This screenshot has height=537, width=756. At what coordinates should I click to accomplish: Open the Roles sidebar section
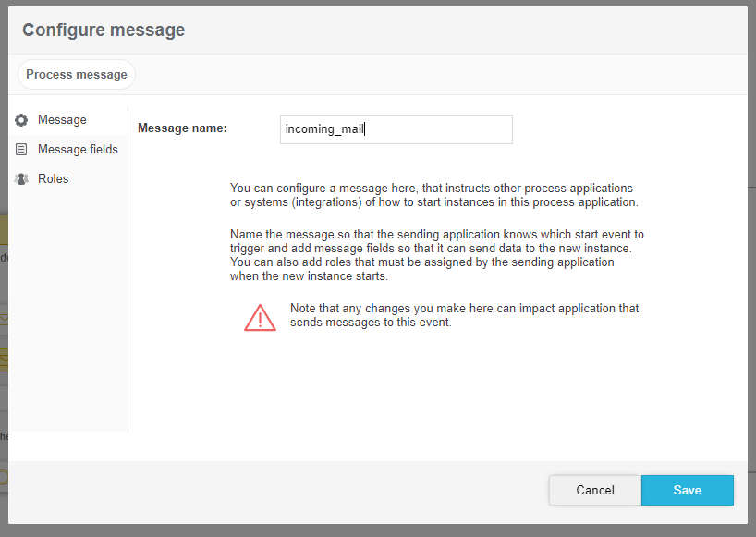pyautogui.click(x=53, y=178)
